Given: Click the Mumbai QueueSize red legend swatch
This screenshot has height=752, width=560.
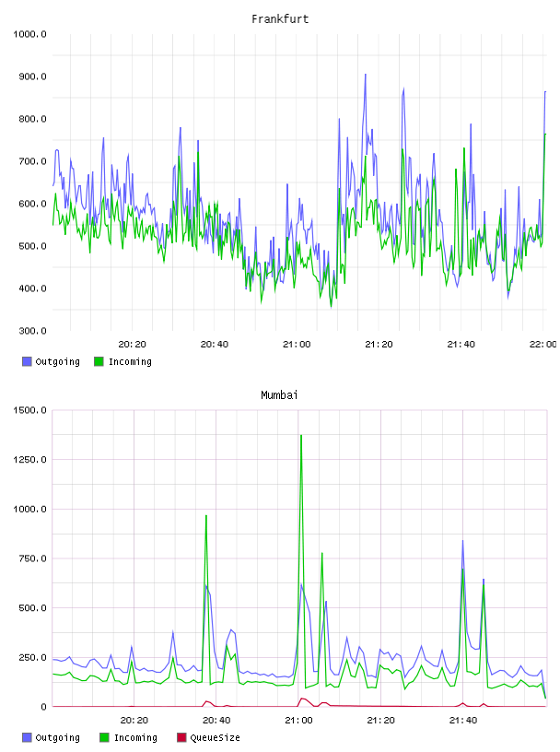Looking at the screenshot, I should click(181, 737).
